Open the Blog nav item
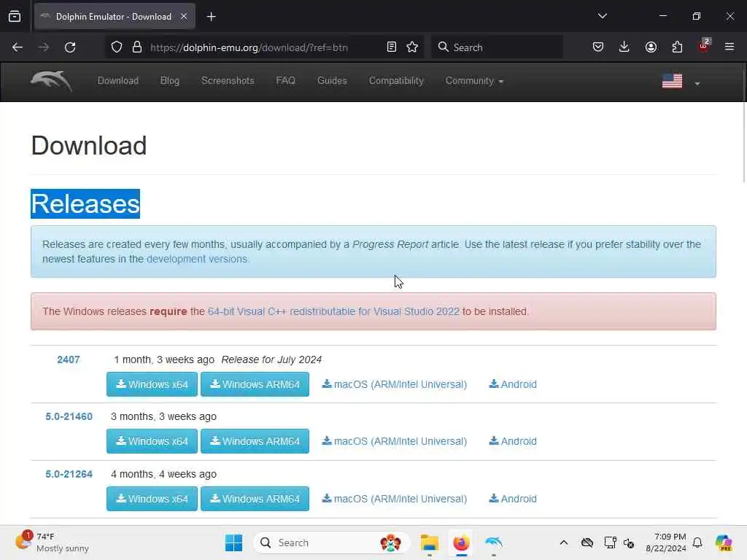The image size is (747, 560). [x=170, y=81]
